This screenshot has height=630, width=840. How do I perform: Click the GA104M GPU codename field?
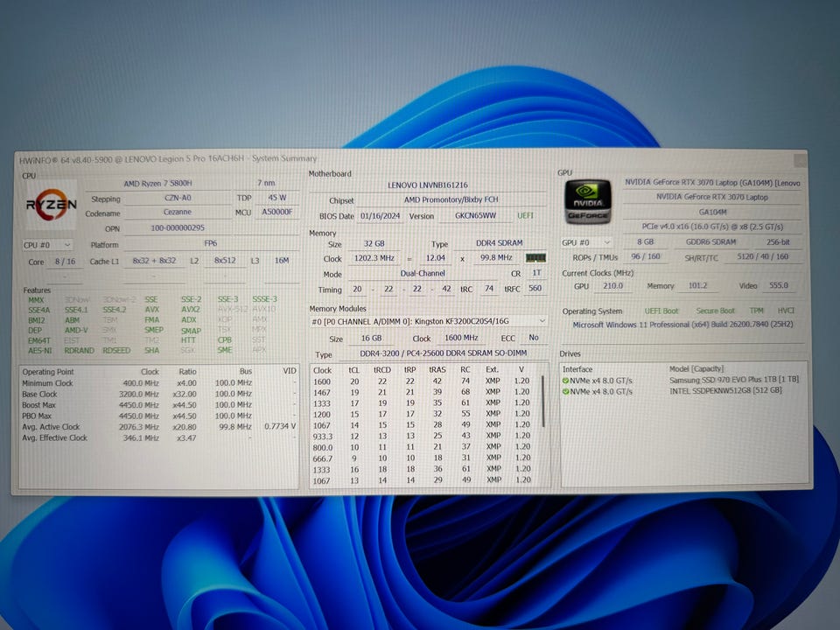tap(712, 212)
